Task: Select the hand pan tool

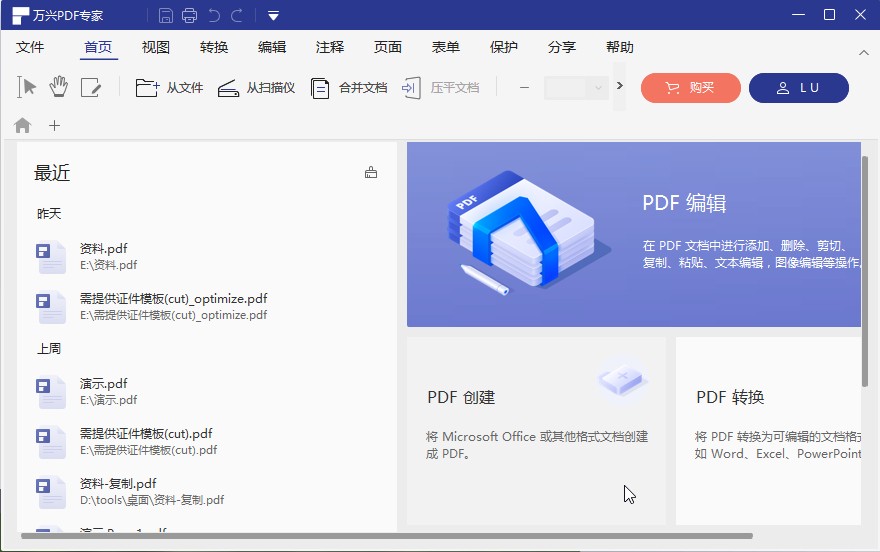Action: tap(58, 88)
